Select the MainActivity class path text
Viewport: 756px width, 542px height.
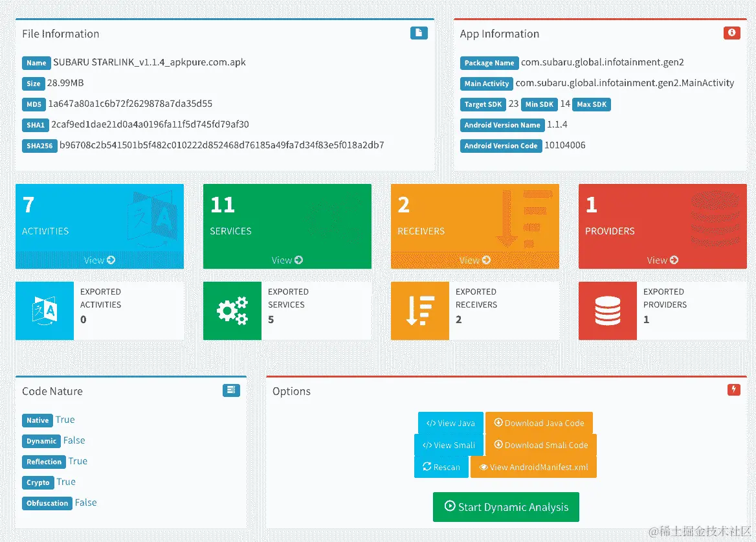pos(625,83)
